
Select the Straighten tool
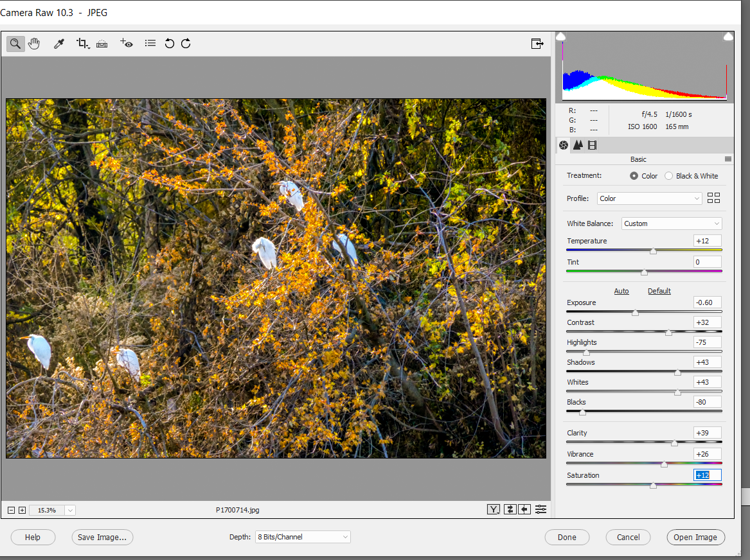coord(102,44)
